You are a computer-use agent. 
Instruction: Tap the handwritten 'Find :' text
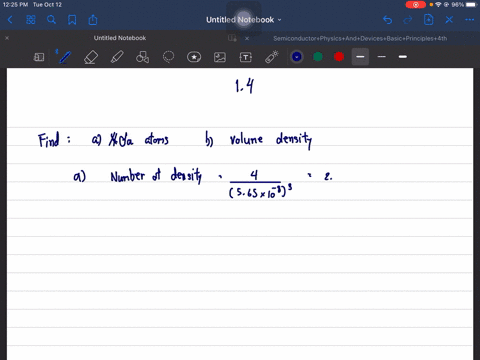click(54, 140)
